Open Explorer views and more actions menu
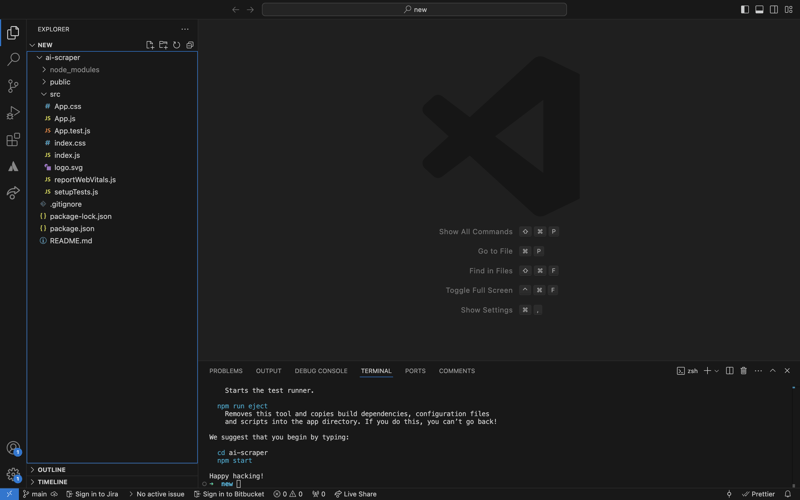The height and width of the screenshot is (500, 800). (x=185, y=29)
